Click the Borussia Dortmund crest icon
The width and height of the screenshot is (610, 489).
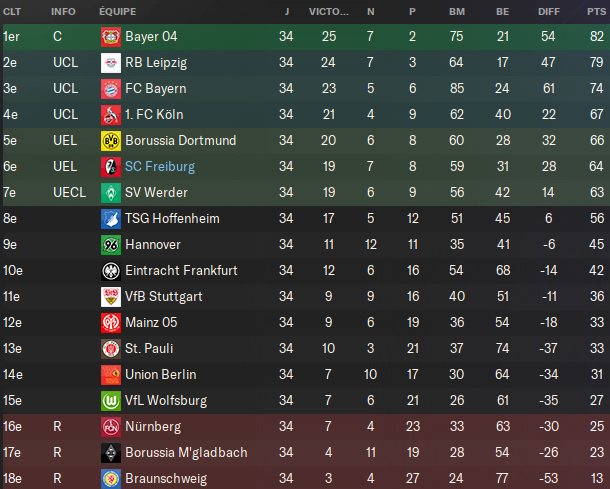(111, 140)
